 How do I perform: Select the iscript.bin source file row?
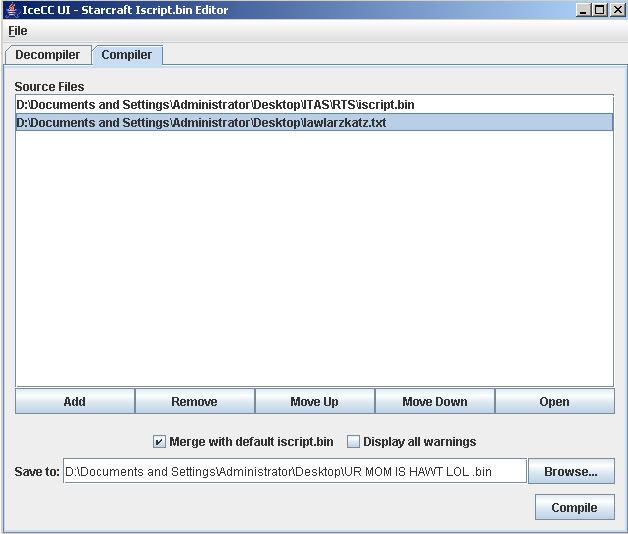(314, 105)
